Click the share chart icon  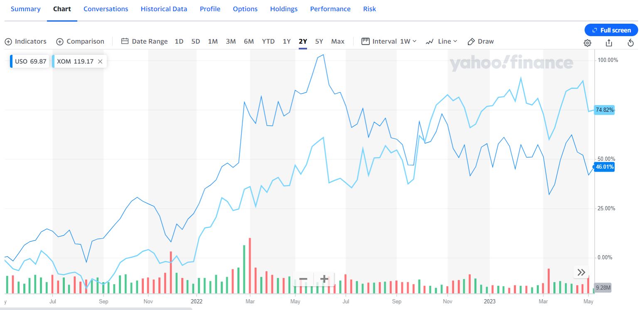coord(609,43)
